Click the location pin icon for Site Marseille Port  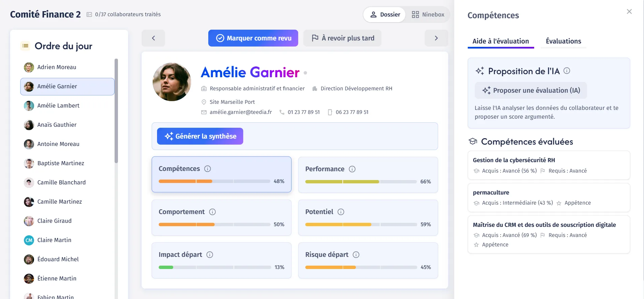[x=204, y=102]
